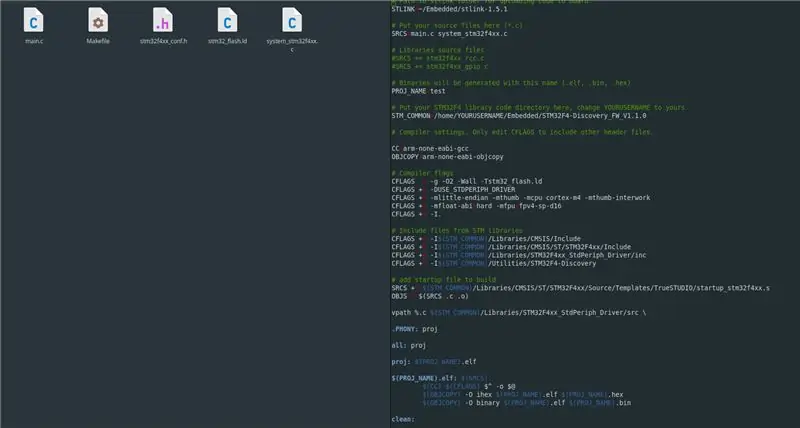
Task: Select the stm32f4xx_conf.h header file icon
Action: click(x=163, y=20)
